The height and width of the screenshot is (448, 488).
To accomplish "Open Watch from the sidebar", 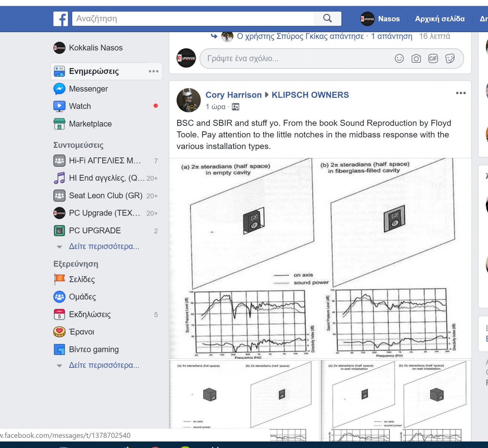I will 80,106.
